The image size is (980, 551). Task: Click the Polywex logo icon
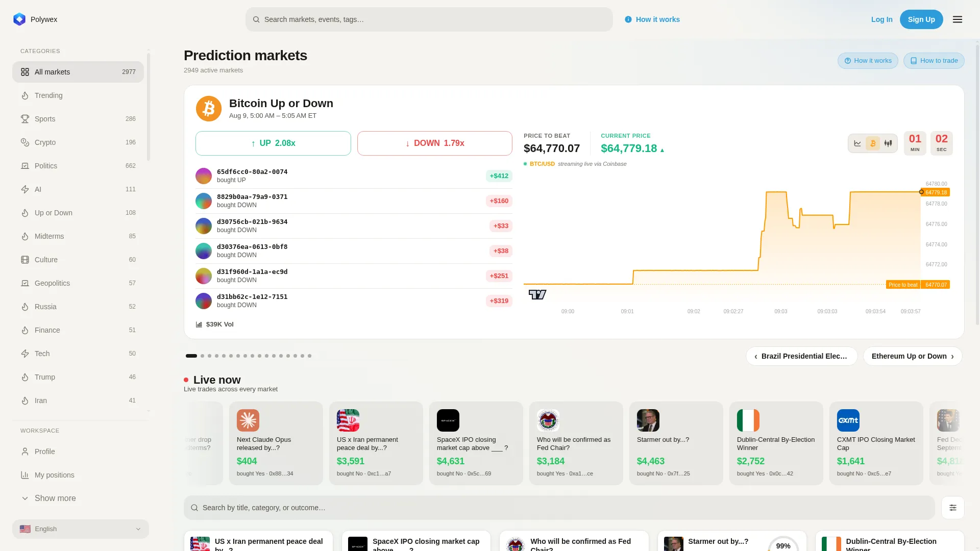pos(19,19)
